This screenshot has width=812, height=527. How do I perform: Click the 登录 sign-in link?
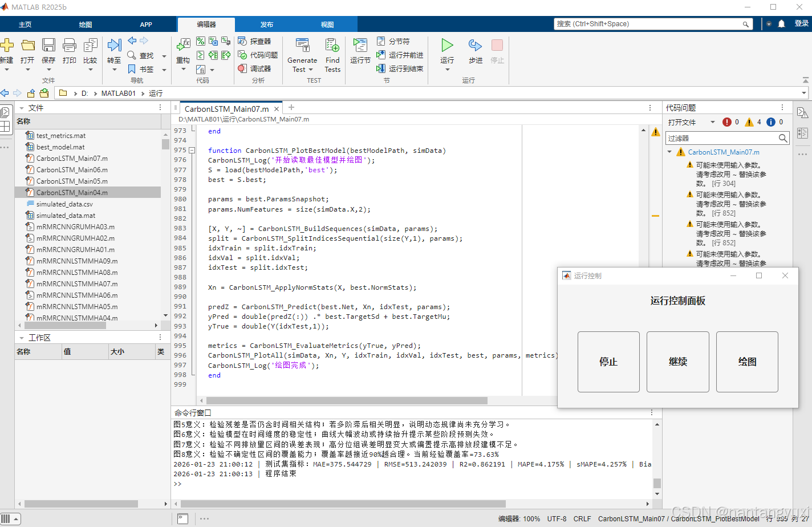click(x=802, y=23)
